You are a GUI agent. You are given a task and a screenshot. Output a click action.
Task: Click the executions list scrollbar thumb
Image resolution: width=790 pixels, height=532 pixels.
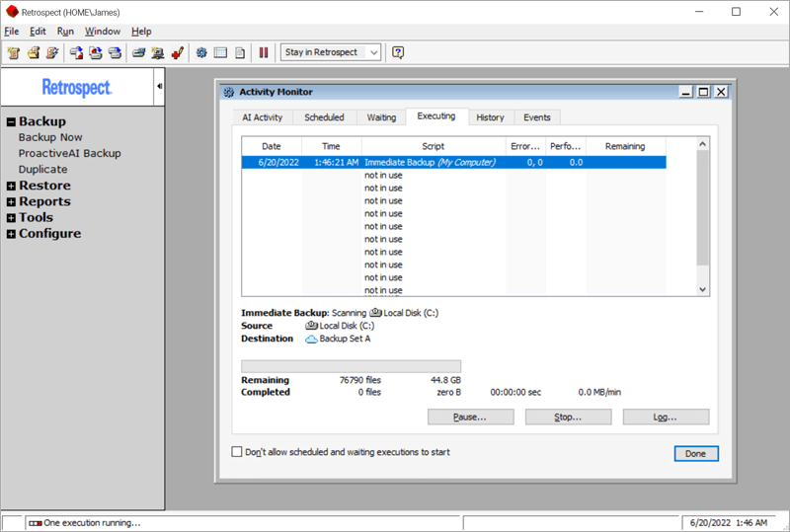click(702, 207)
